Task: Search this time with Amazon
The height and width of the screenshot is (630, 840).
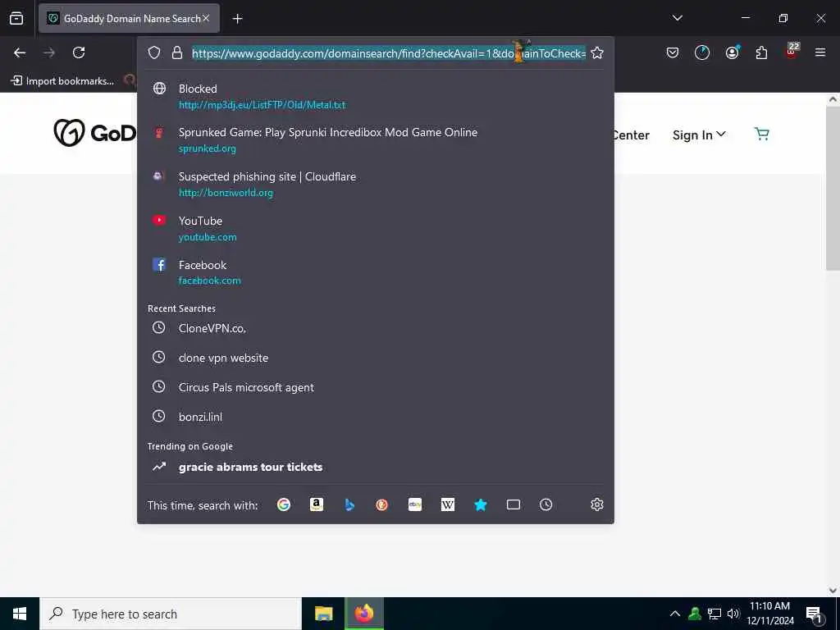Action: tap(317, 504)
